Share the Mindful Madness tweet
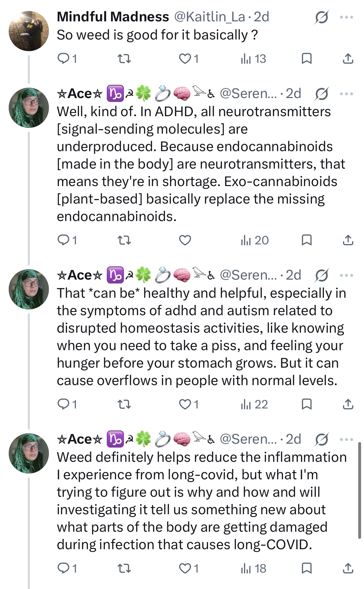 [348, 59]
